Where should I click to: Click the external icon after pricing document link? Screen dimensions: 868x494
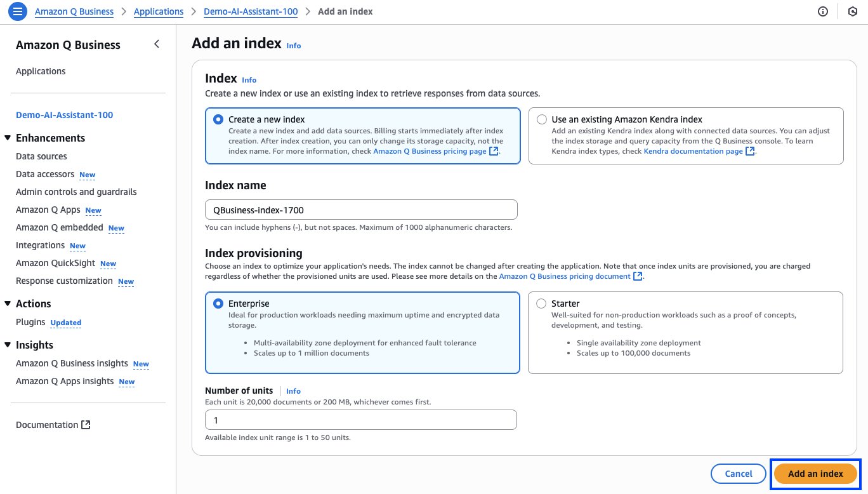coord(638,276)
